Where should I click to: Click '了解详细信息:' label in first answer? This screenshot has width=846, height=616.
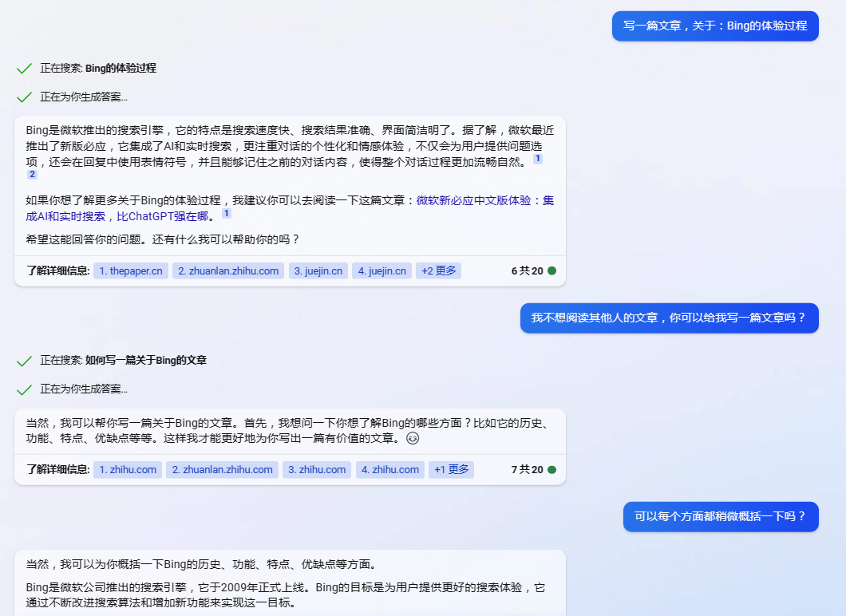[x=58, y=270]
